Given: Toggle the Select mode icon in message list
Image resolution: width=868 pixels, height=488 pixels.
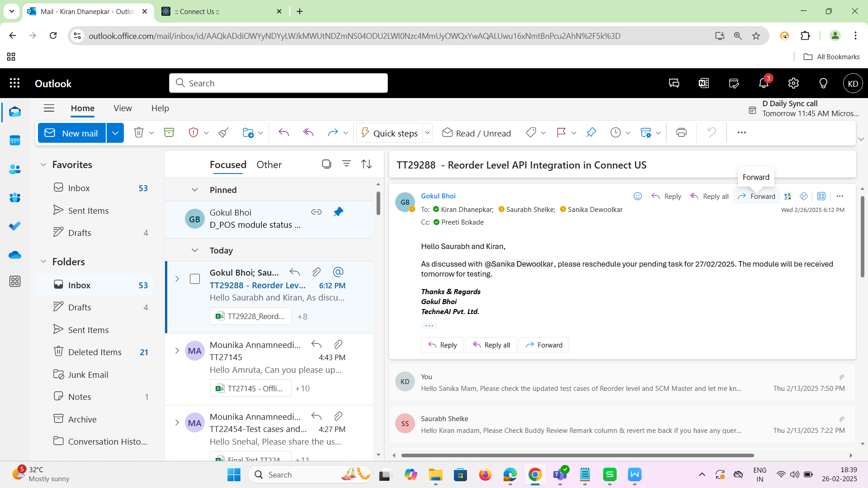Looking at the screenshot, I should click(x=326, y=164).
